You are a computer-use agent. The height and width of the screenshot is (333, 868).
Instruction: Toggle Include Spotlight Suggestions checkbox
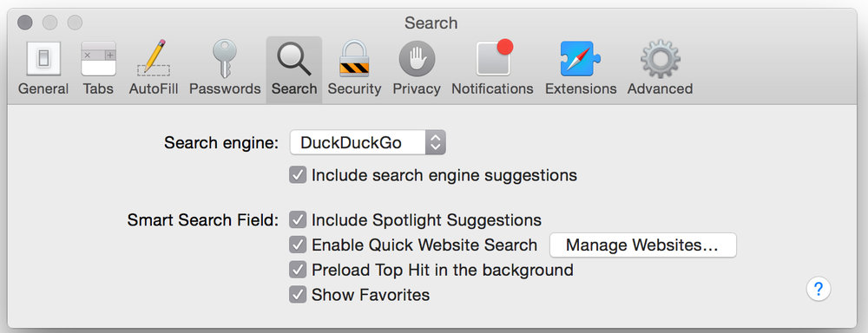pyautogui.click(x=298, y=220)
